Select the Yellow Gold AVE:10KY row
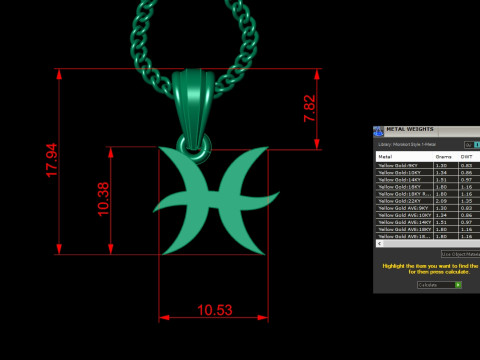 pos(428,215)
